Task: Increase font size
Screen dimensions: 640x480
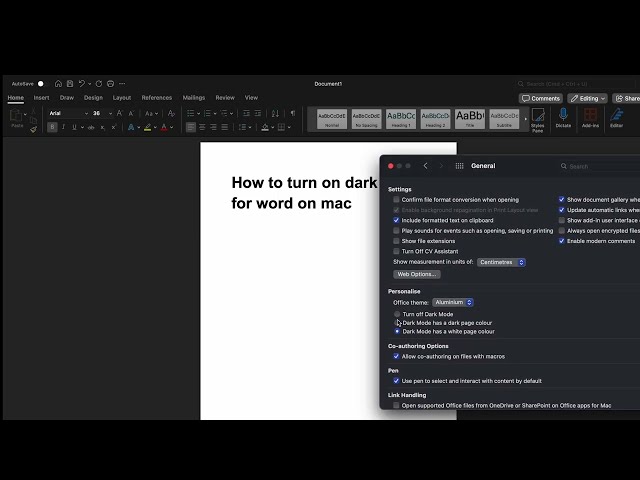Action: [120, 113]
